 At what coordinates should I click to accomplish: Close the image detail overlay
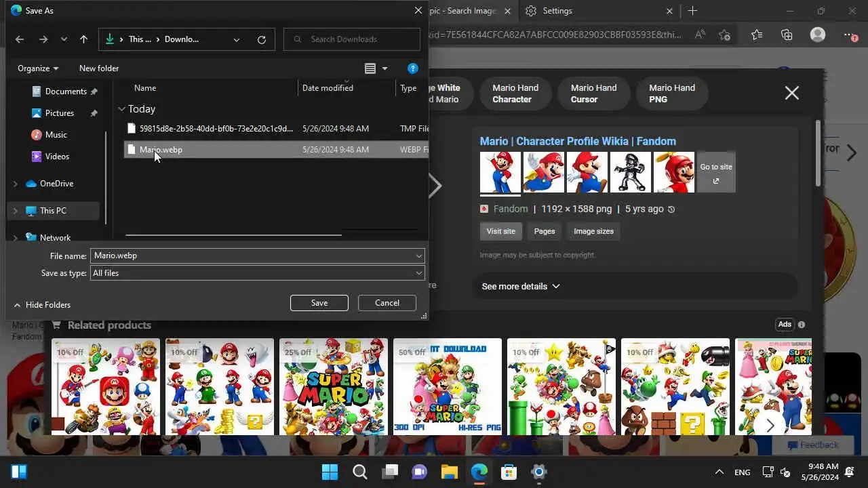[791, 94]
